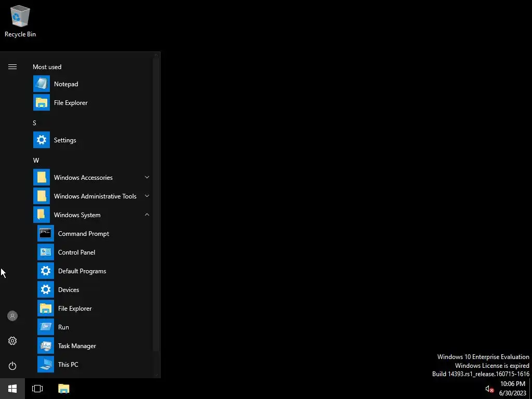Expand the Windows Accessories chevron
The height and width of the screenshot is (399, 532).
(147, 177)
